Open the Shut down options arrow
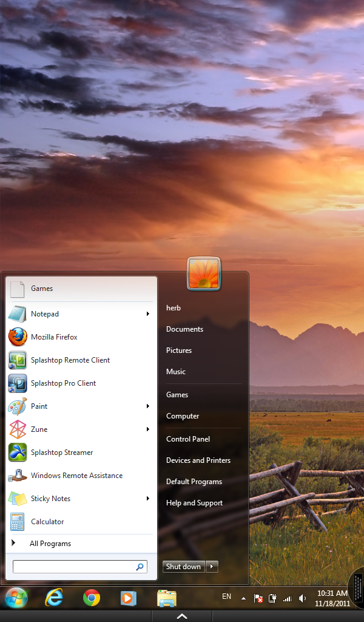The width and height of the screenshot is (364, 622). (x=212, y=567)
